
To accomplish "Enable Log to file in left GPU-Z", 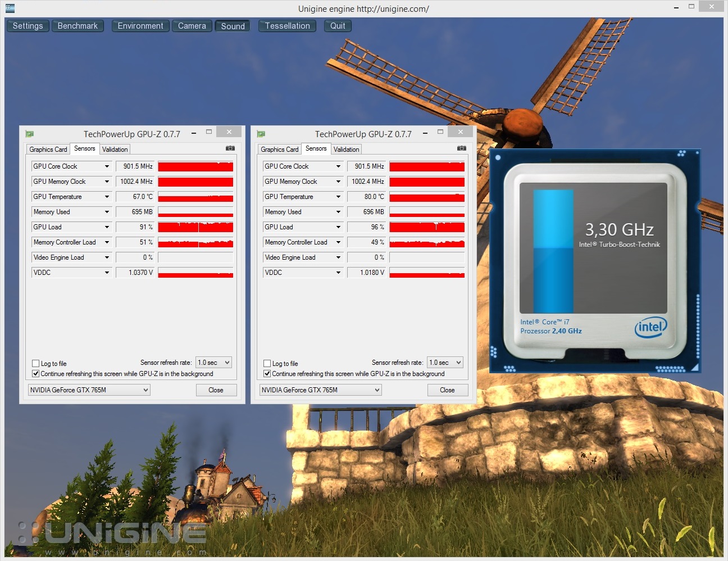I will click(x=36, y=364).
